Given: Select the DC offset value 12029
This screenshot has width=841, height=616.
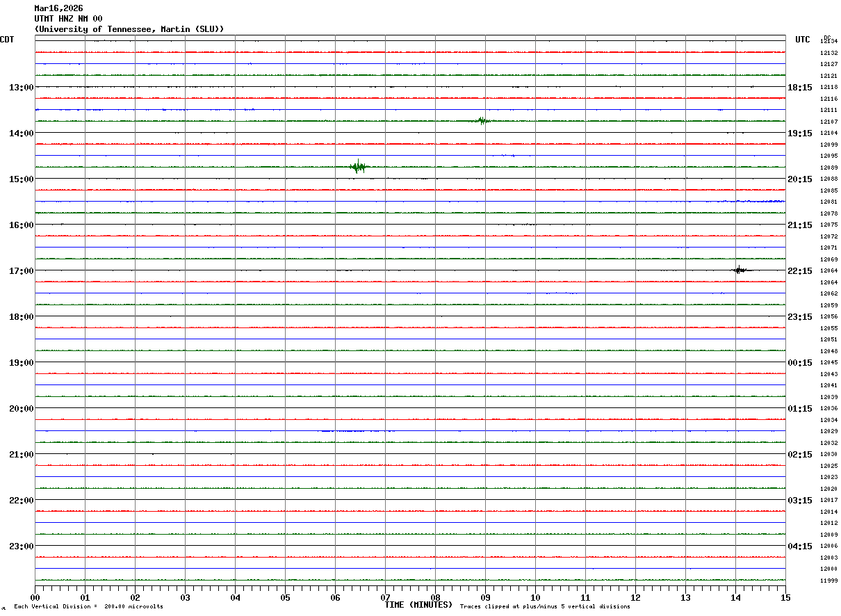Looking at the screenshot, I should (x=828, y=431).
